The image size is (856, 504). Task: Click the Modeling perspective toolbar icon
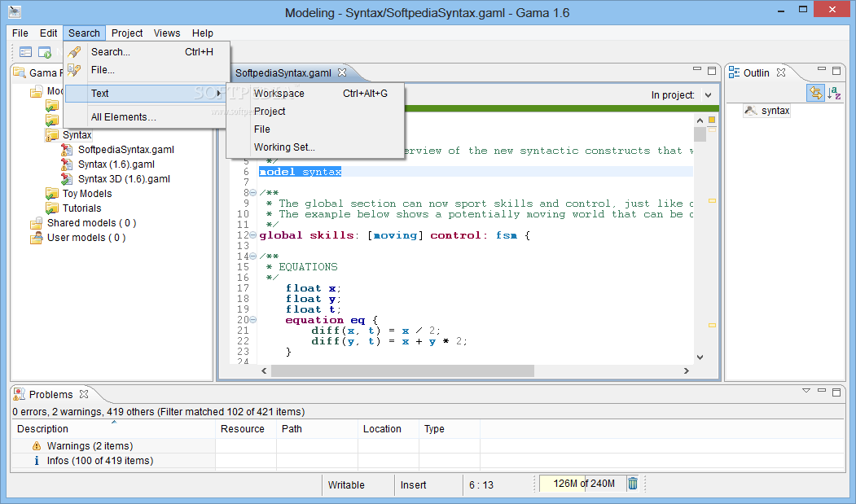(x=26, y=52)
